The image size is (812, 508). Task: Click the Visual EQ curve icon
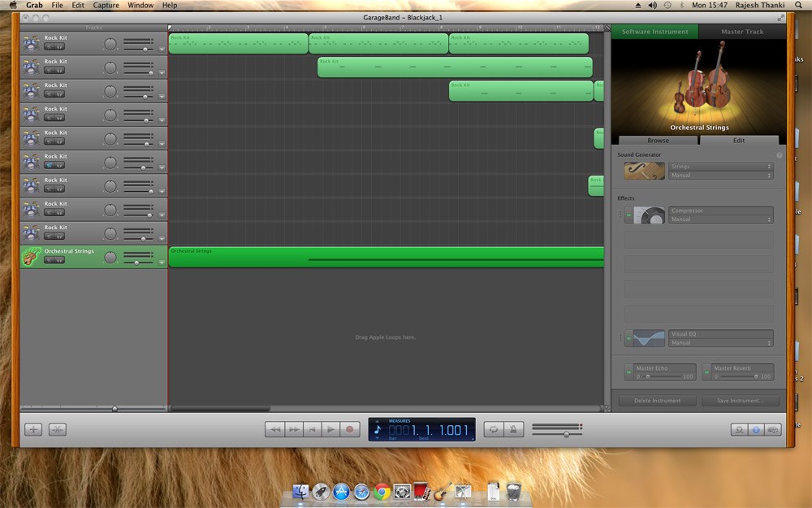coord(649,338)
